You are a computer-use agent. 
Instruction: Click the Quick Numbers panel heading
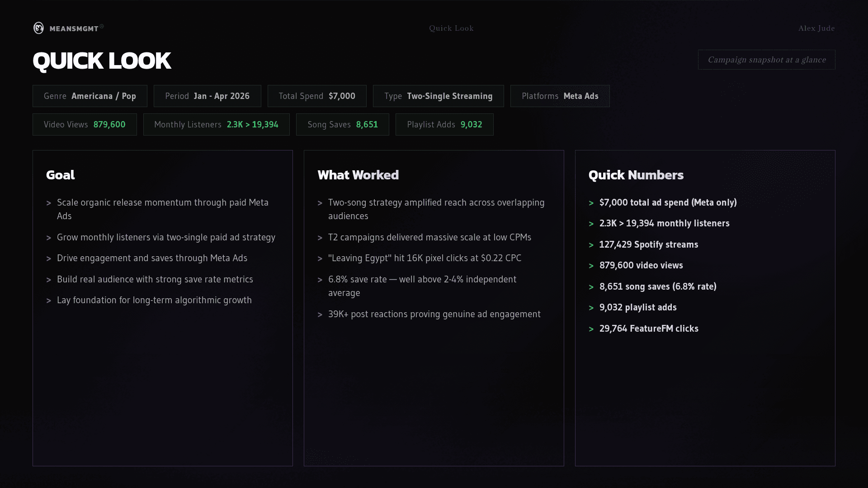[x=636, y=175]
